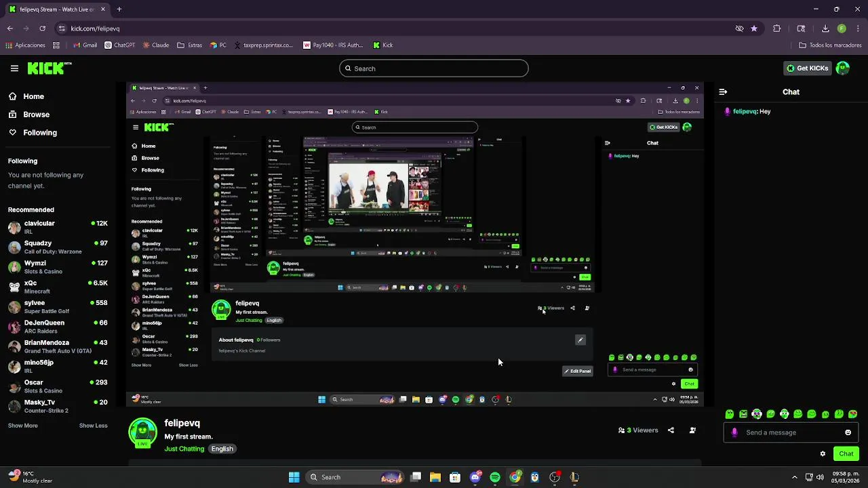Collapse the chat panel with arrow icon
Image resolution: width=868 pixels, height=488 pixels.
click(723, 91)
